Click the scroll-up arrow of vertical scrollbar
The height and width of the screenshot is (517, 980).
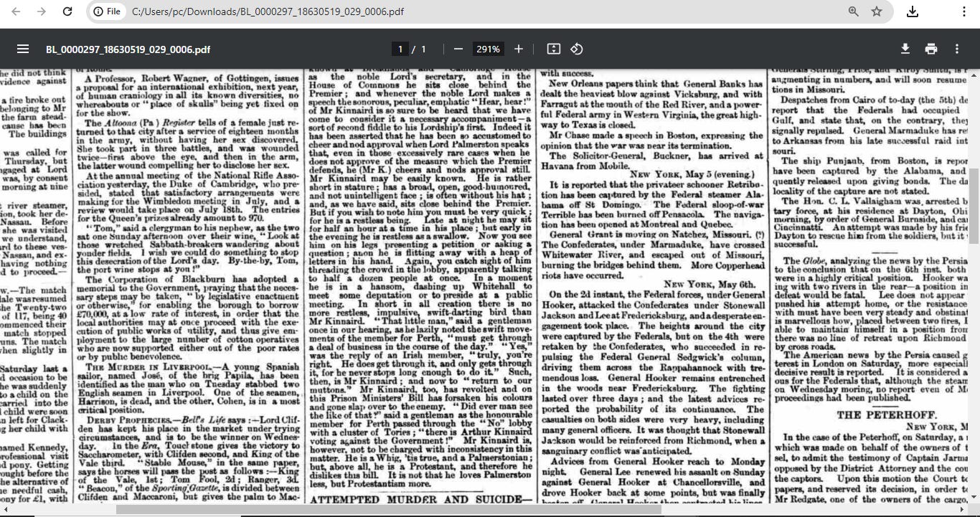click(x=974, y=75)
